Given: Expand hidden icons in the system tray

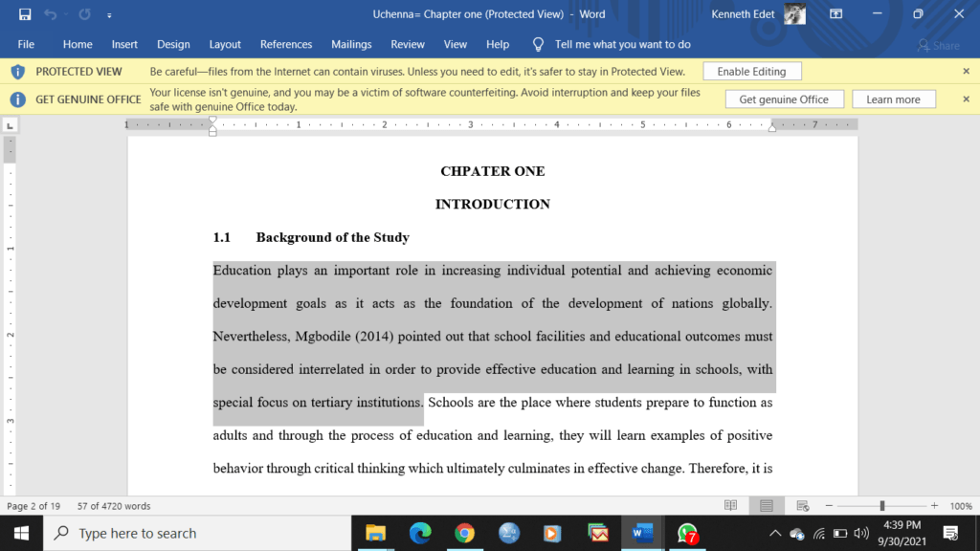Looking at the screenshot, I should (x=775, y=533).
